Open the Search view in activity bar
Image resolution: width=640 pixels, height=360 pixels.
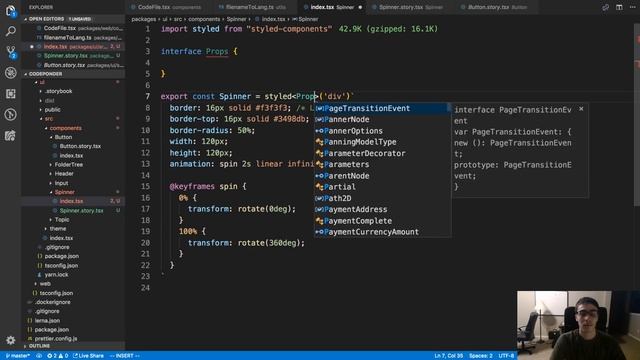11,31
